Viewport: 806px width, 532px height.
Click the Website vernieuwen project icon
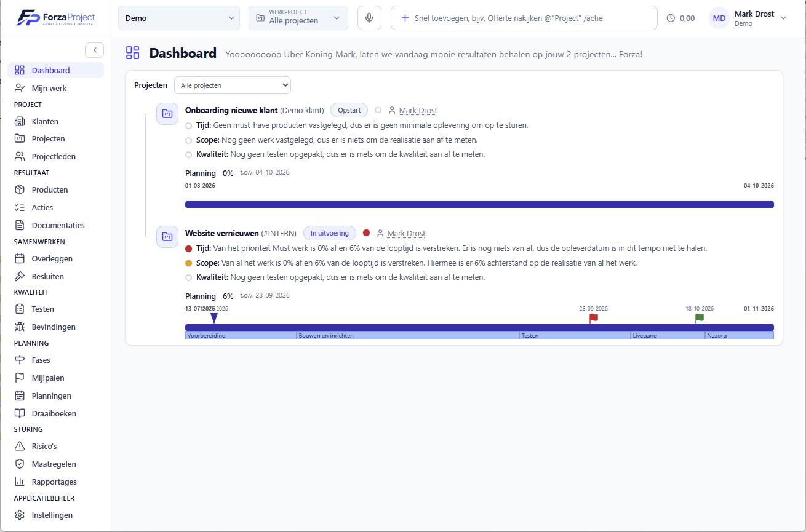pos(167,236)
